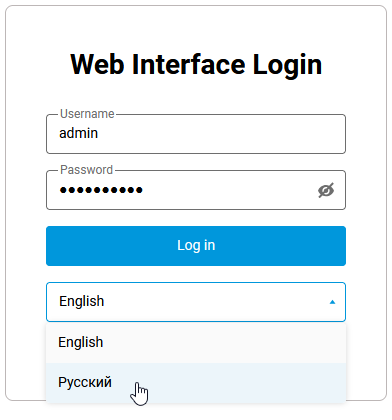
Task: Submit credentials with the blue Log in button
Action: [x=196, y=246]
